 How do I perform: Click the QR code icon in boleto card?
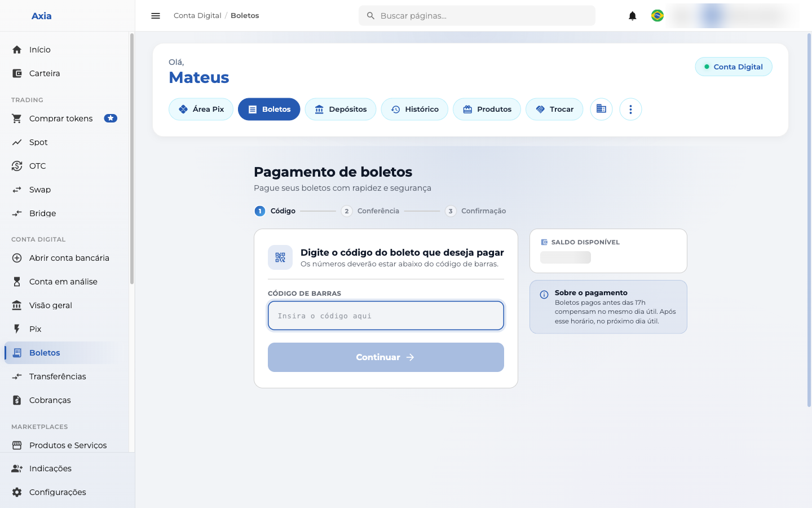(280, 257)
